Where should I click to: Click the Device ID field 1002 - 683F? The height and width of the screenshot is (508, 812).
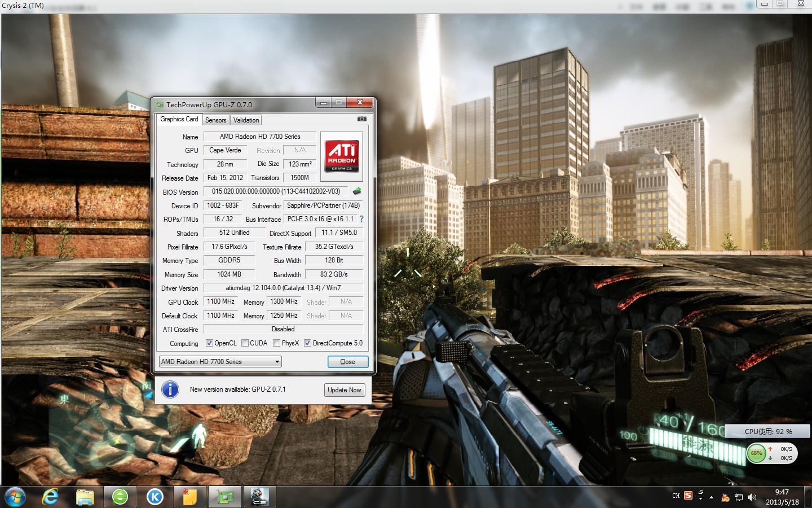223,205
